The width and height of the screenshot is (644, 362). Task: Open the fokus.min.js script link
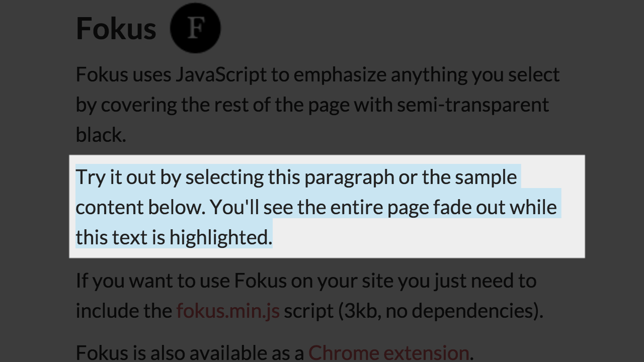(228, 310)
